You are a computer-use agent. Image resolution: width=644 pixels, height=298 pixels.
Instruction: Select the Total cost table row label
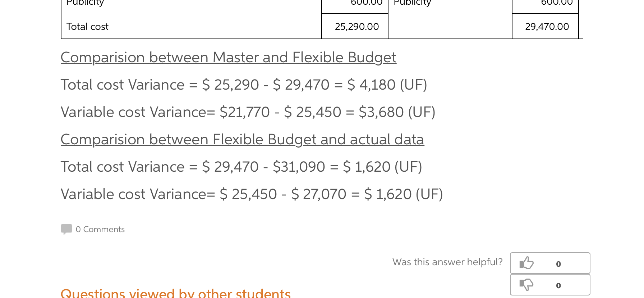click(x=87, y=27)
